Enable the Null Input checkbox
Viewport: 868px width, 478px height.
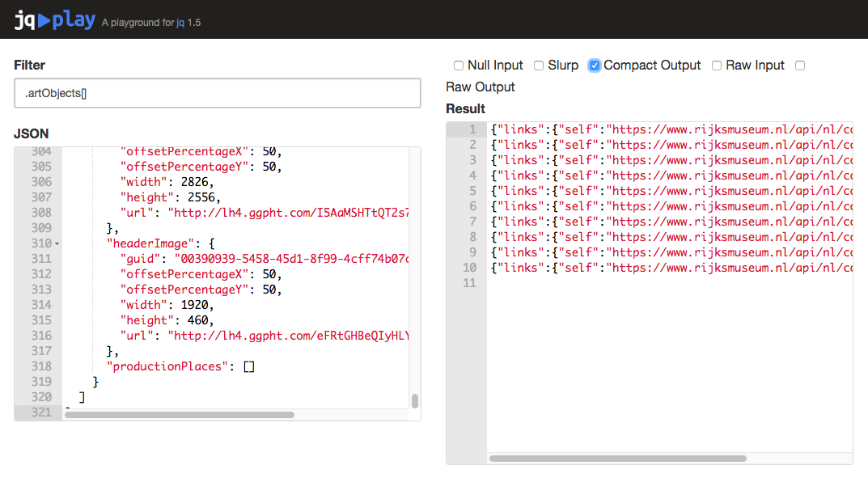tap(459, 66)
